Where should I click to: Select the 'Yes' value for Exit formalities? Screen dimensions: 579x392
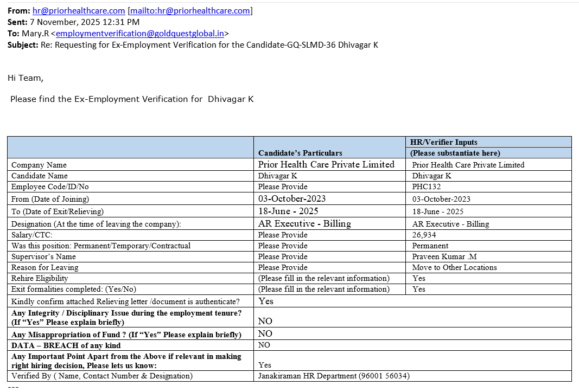point(419,289)
